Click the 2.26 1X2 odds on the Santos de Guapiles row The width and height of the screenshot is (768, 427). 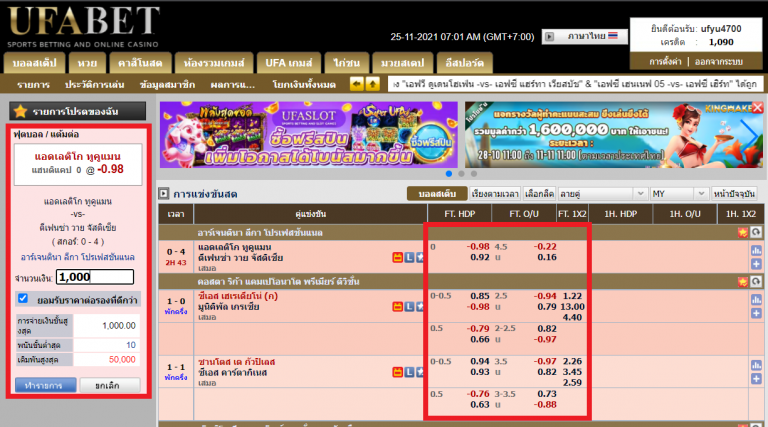coord(572,361)
